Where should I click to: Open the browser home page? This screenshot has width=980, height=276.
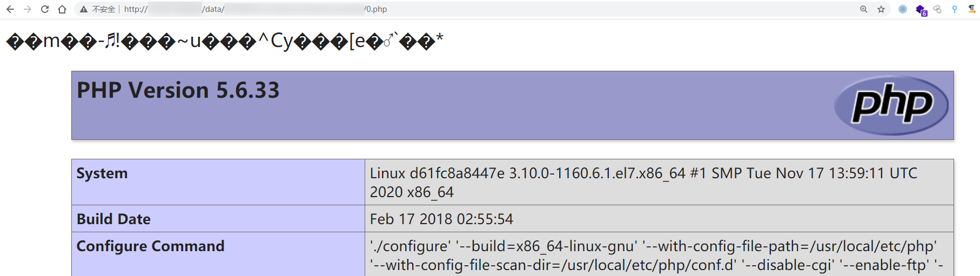click(x=62, y=9)
